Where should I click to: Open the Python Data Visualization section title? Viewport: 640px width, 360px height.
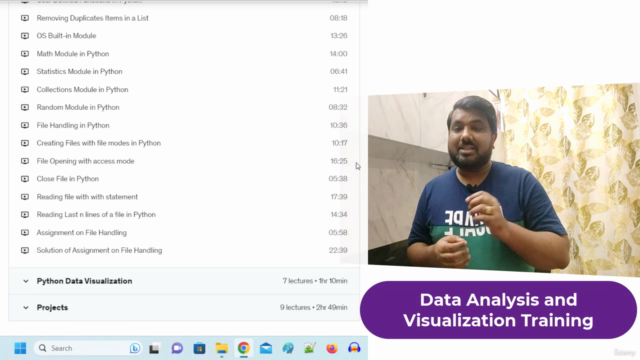(84, 281)
